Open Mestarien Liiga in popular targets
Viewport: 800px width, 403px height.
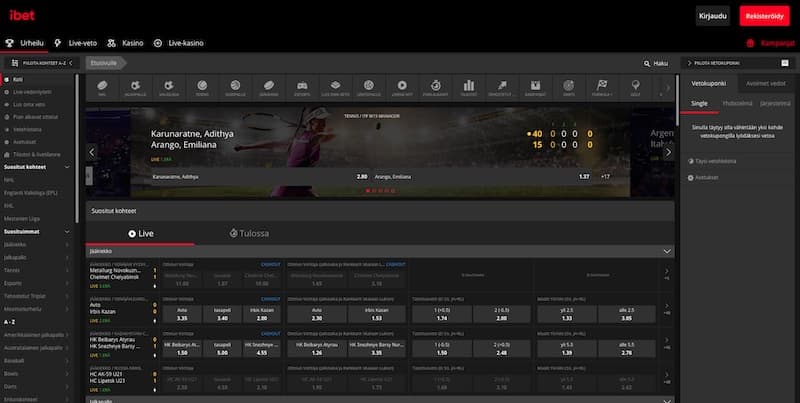click(22, 218)
